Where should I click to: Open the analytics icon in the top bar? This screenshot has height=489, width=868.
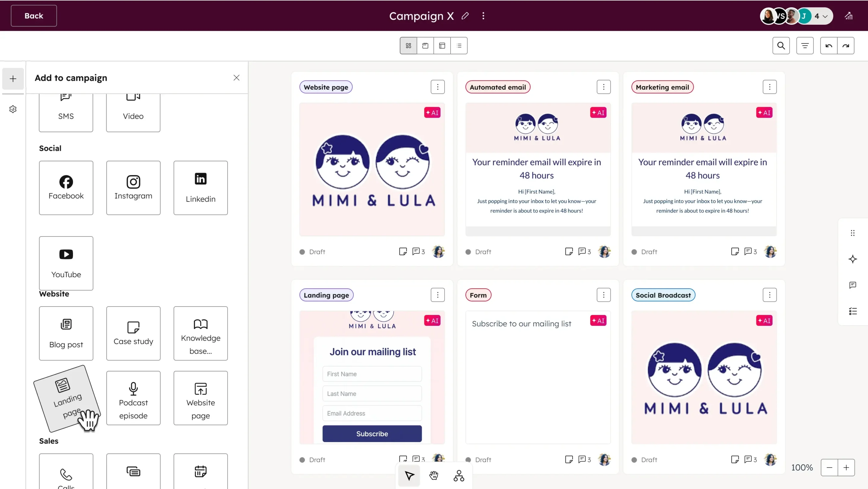pyautogui.click(x=849, y=16)
